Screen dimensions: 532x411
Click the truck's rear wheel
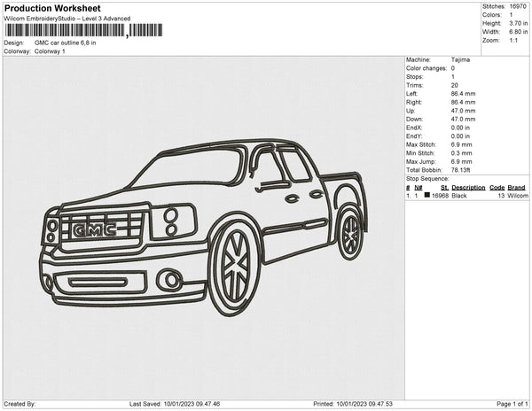tap(350, 233)
